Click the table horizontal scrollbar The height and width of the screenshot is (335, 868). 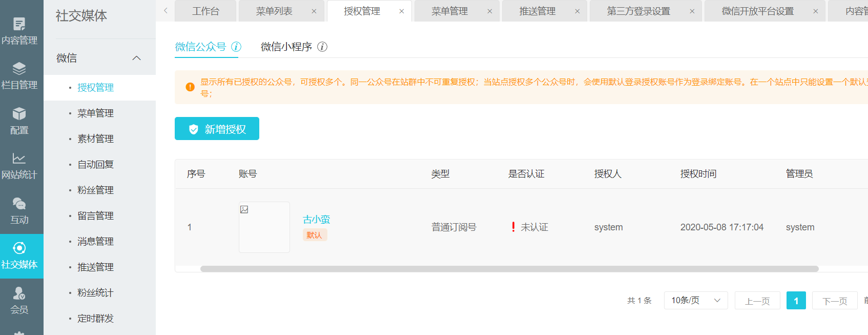[x=509, y=269]
